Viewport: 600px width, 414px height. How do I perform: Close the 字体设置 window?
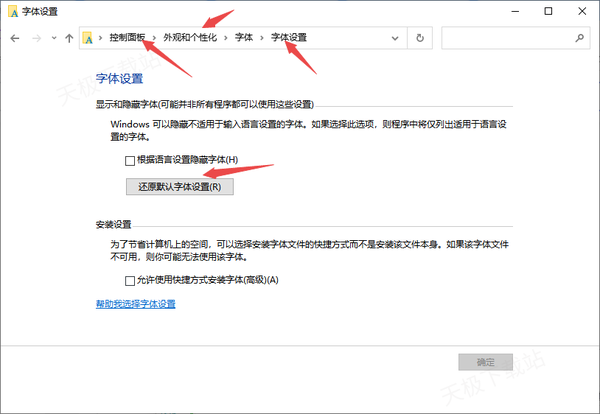tap(582, 11)
